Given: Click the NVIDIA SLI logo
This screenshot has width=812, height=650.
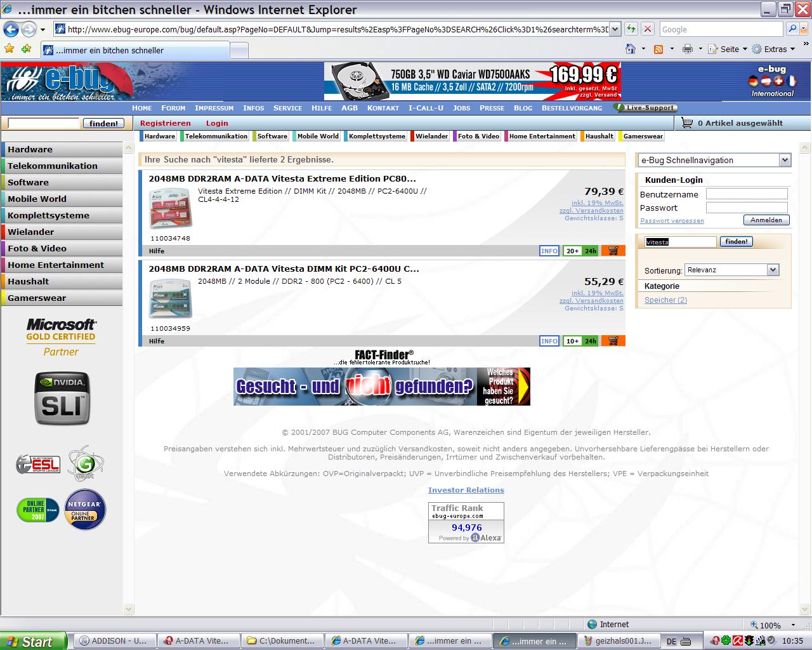Looking at the screenshot, I should click(x=62, y=398).
